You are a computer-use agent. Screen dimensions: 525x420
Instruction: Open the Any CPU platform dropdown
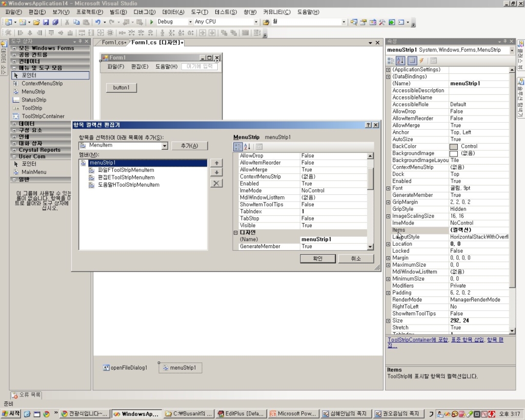click(x=256, y=22)
